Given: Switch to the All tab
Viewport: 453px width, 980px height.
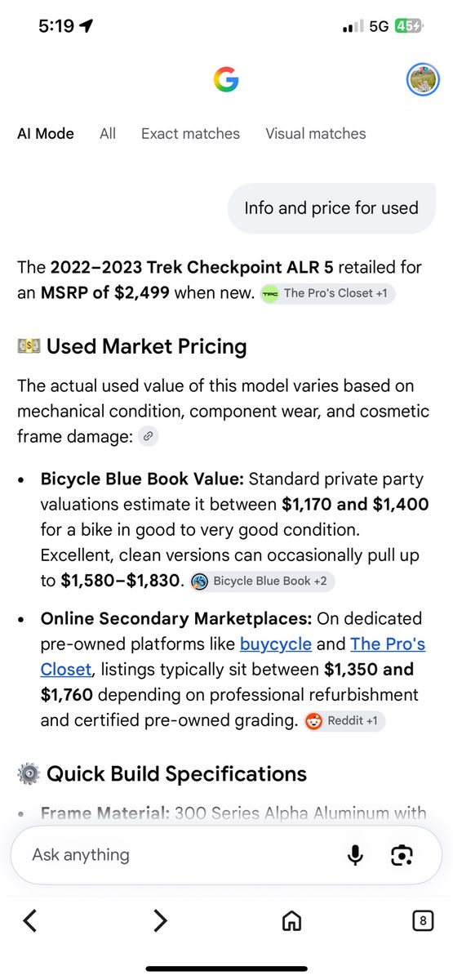Looking at the screenshot, I should click(108, 133).
